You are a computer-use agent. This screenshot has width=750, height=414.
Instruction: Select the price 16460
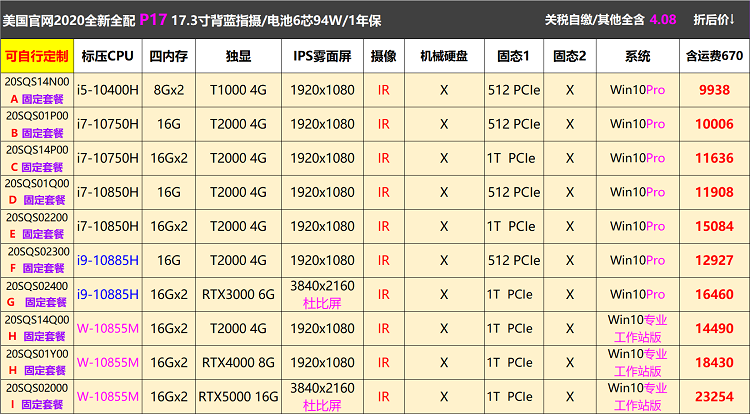pyautogui.click(x=714, y=294)
